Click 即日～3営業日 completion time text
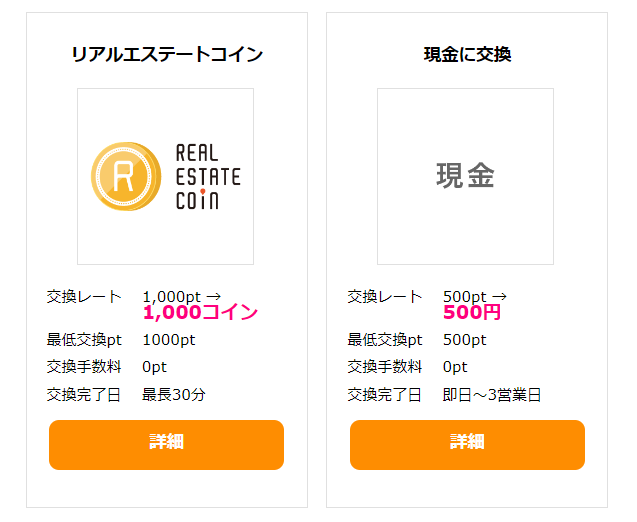The height and width of the screenshot is (522, 637). tap(492, 394)
